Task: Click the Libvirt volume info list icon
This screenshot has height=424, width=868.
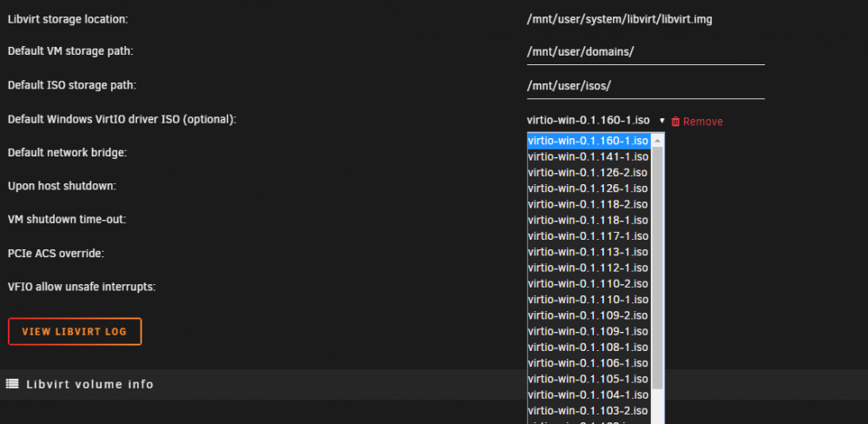Action: point(12,383)
